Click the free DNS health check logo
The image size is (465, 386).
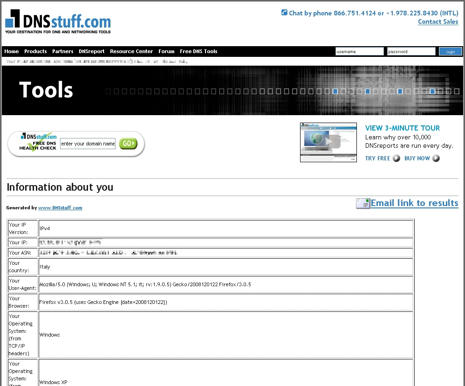pyautogui.click(x=38, y=142)
